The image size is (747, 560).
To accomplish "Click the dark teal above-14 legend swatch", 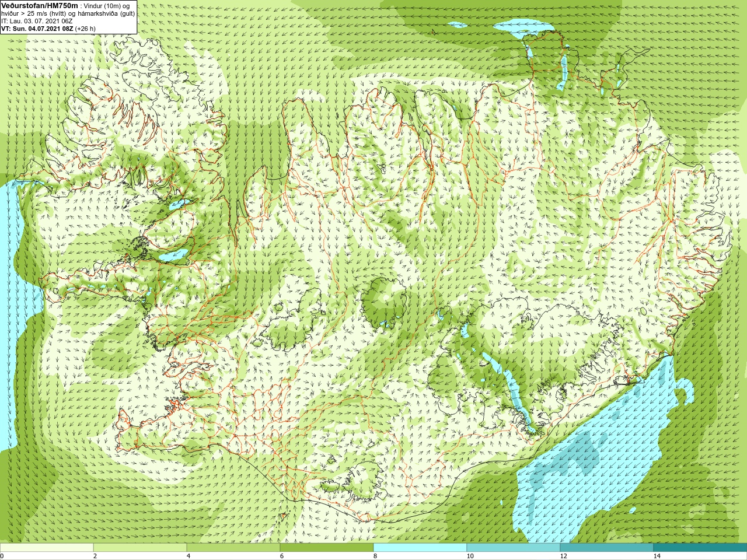I will coord(700,547).
